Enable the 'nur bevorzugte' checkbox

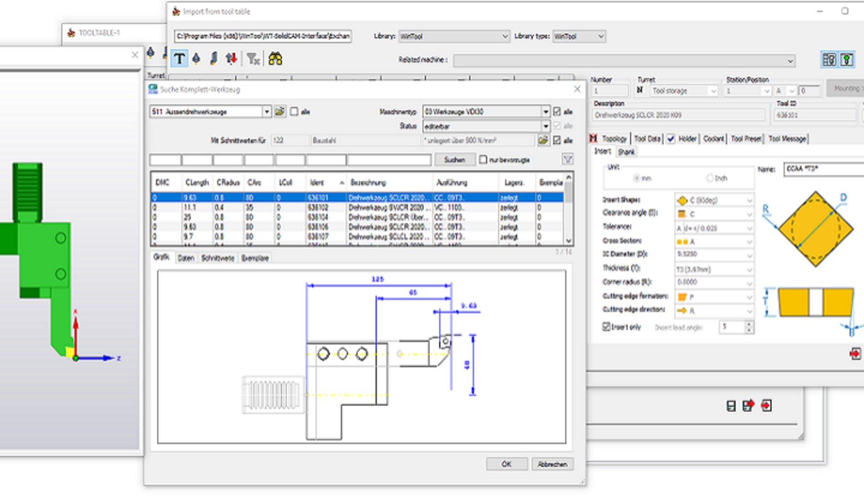tap(483, 160)
